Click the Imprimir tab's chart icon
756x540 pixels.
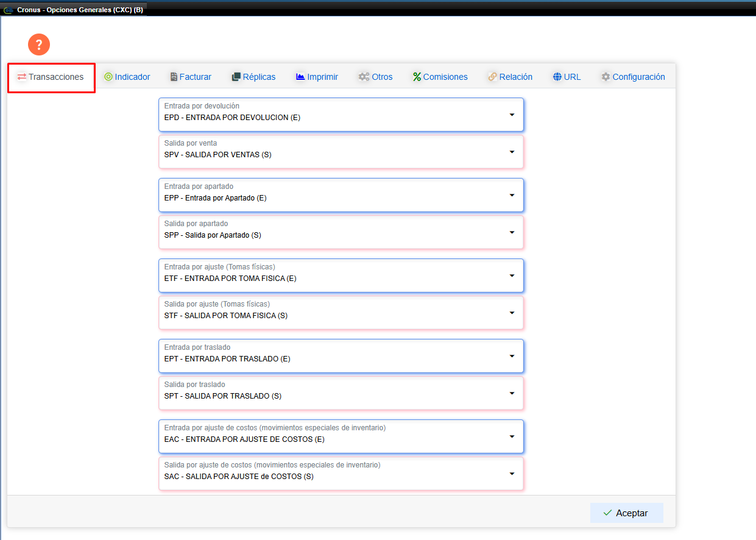300,77
